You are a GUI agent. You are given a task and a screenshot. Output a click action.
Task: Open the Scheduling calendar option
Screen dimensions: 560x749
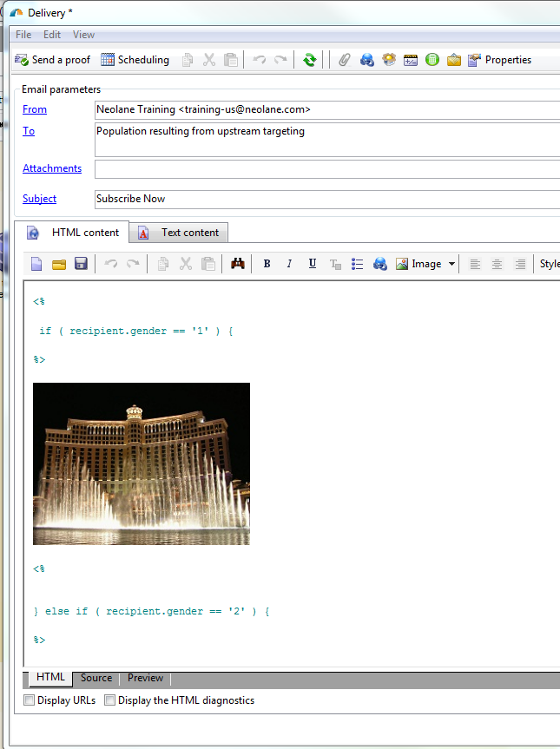tap(135, 60)
